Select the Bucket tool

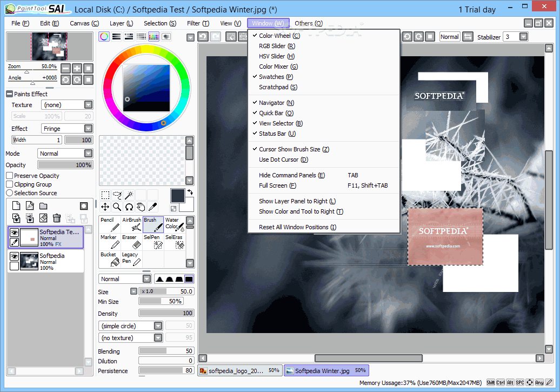point(110,259)
